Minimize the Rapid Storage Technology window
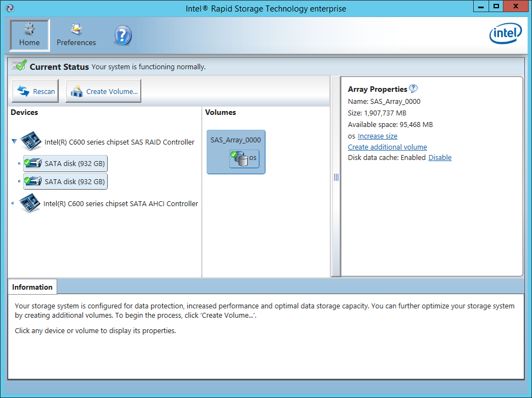The height and width of the screenshot is (398, 532). point(481,6)
